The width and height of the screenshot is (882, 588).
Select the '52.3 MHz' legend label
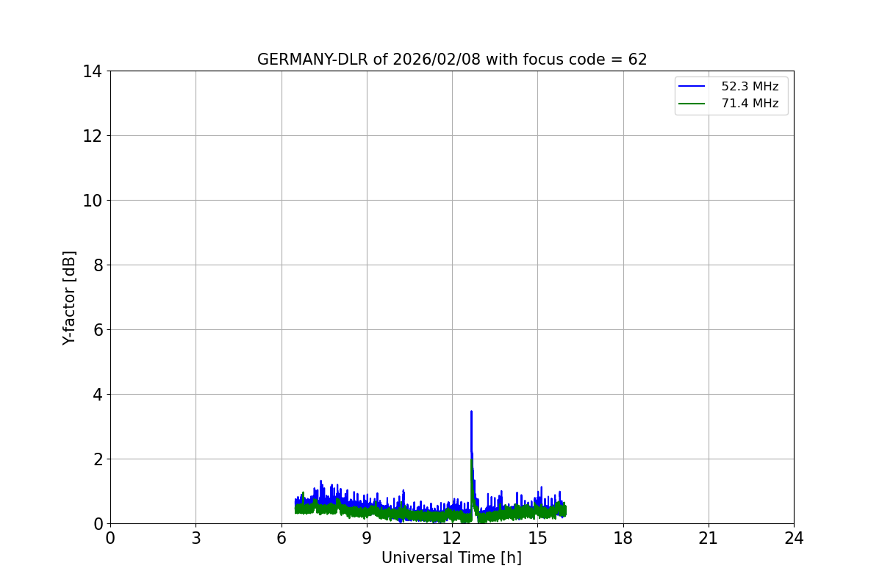click(x=750, y=87)
